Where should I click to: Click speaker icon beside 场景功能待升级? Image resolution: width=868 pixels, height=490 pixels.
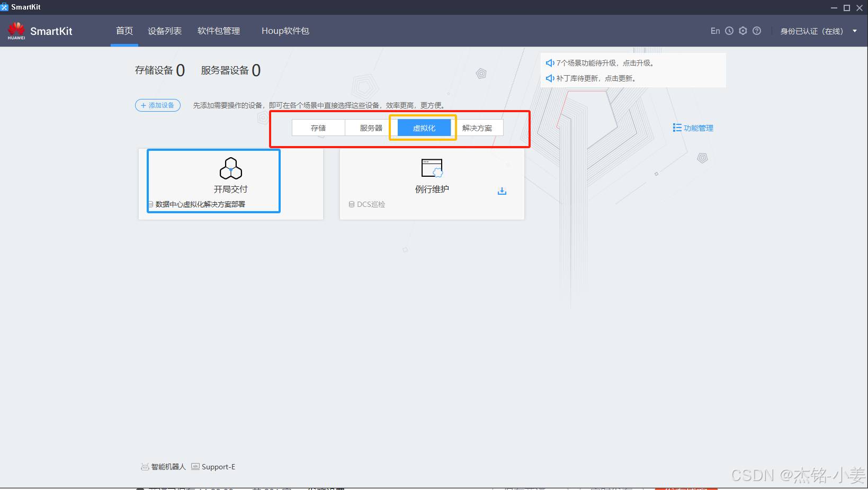click(x=550, y=63)
